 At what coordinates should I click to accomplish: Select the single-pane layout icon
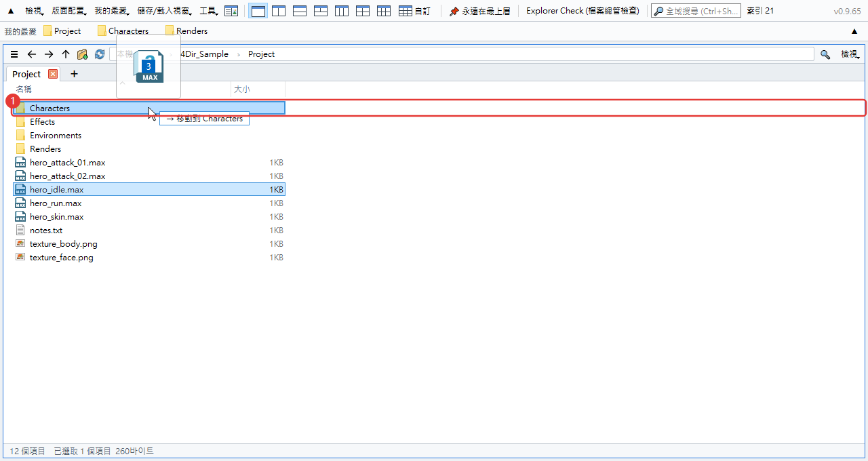point(258,11)
